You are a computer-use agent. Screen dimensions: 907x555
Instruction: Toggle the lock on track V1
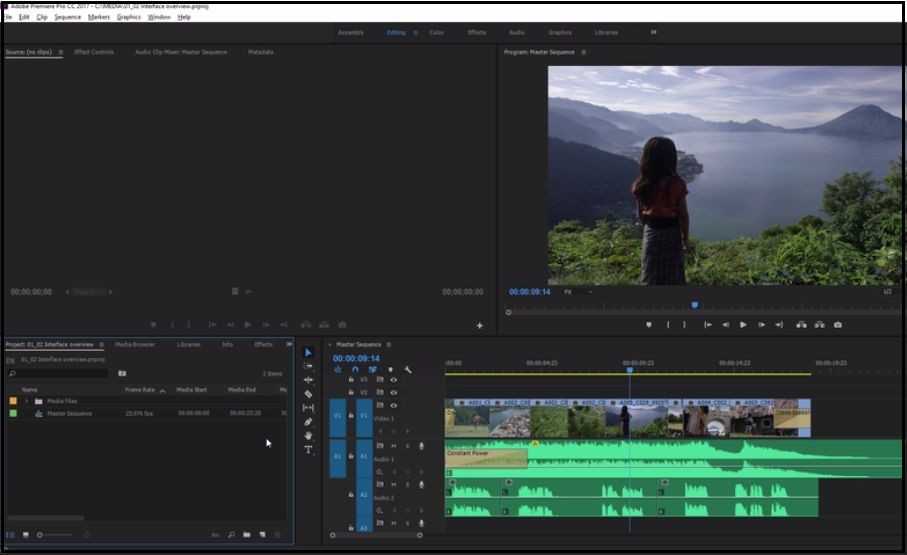click(351, 415)
